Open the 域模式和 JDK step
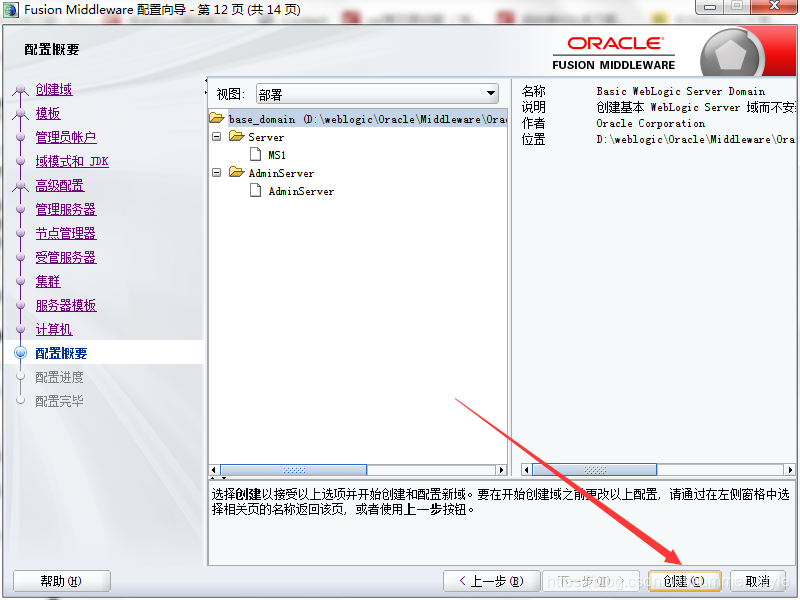800x600 pixels. coord(72,161)
